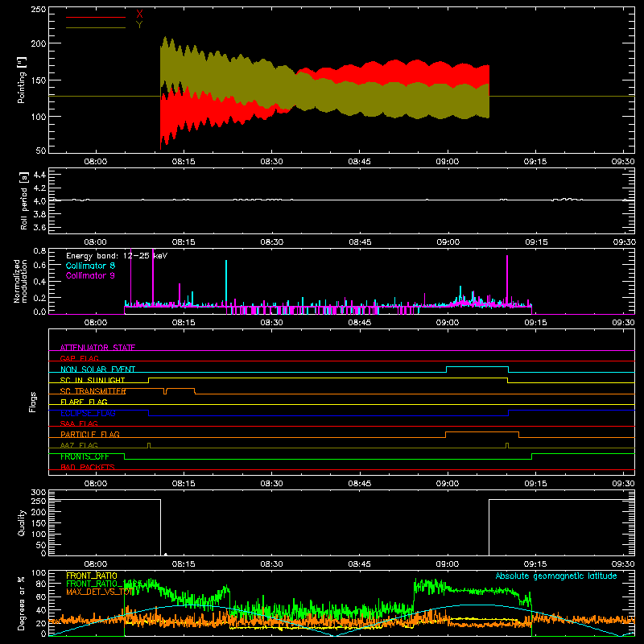The width and height of the screenshot is (644, 644).
Task: Click '09:15' time label below Flags plot
Action: point(535,484)
